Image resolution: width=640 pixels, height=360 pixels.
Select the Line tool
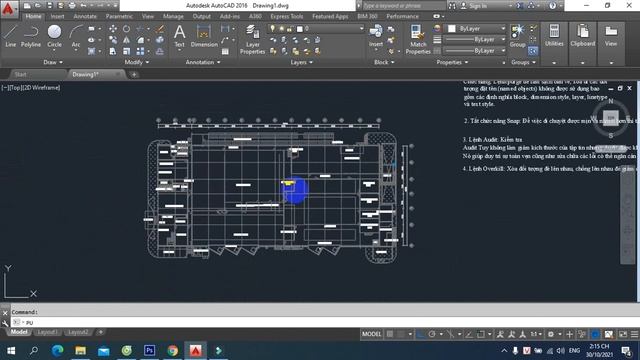(11, 36)
